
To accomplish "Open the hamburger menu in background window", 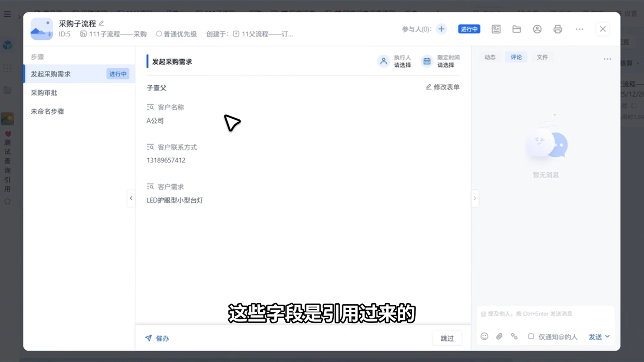I will click(x=7, y=14).
